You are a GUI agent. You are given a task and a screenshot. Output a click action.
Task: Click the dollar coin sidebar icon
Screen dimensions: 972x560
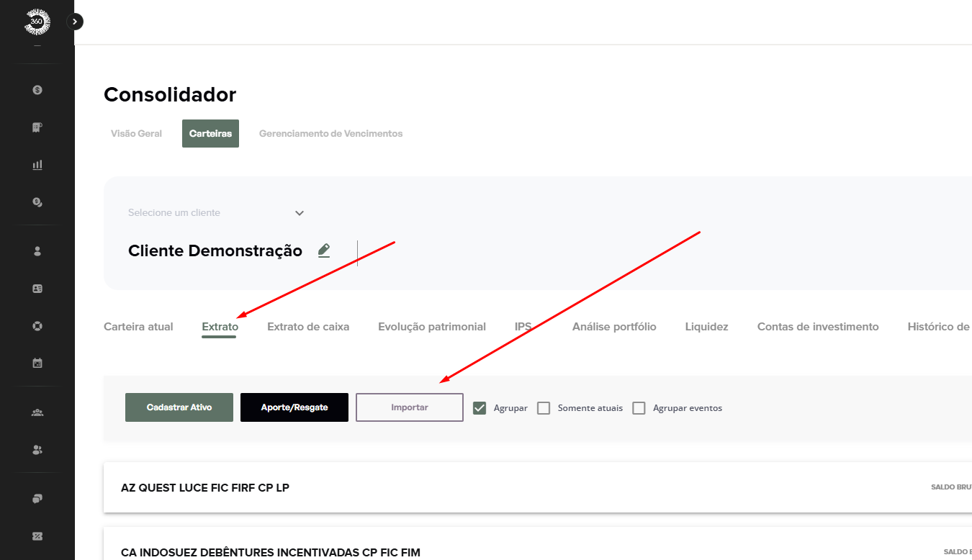(37, 90)
